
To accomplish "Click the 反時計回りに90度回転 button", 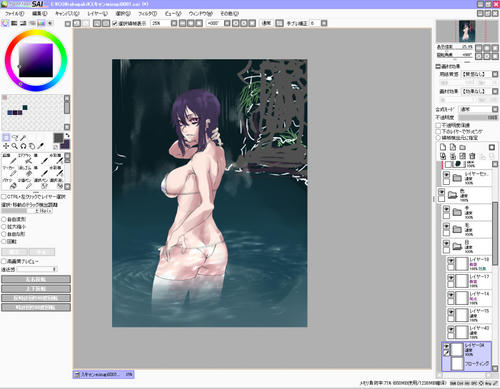I will click(x=36, y=298).
